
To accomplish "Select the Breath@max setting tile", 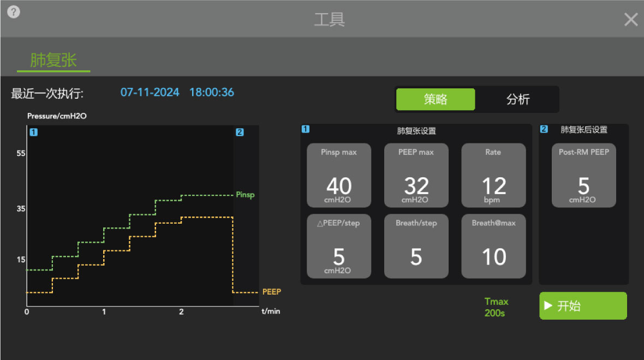I will pyautogui.click(x=494, y=247).
